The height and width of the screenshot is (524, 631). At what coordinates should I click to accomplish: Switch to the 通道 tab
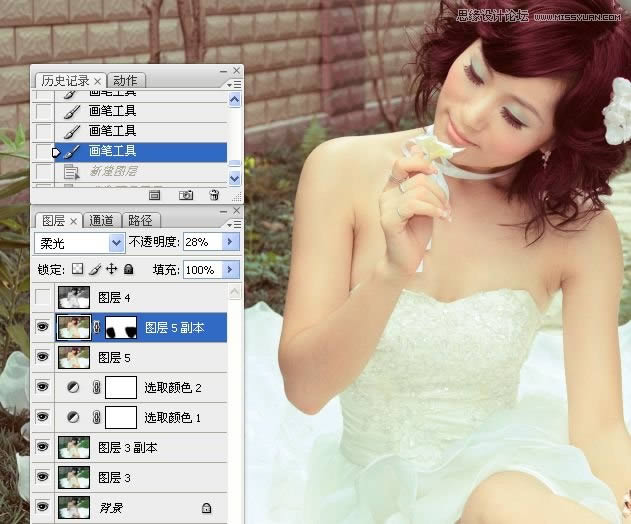click(x=102, y=220)
